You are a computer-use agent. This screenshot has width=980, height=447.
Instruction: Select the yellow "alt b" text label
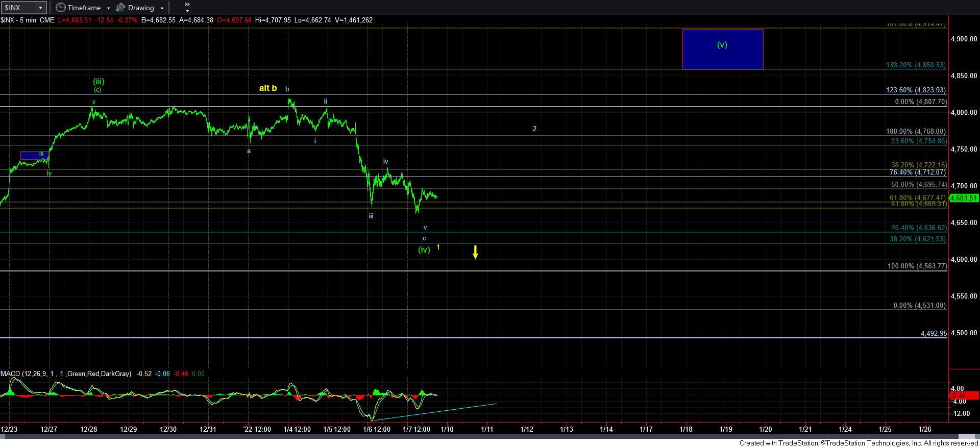tap(268, 88)
